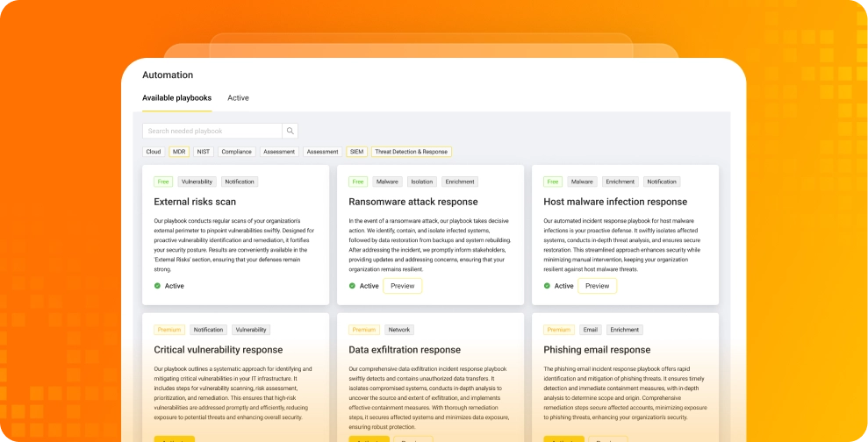Click the green Active check icon in Host malware card

[x=547, y=286]
